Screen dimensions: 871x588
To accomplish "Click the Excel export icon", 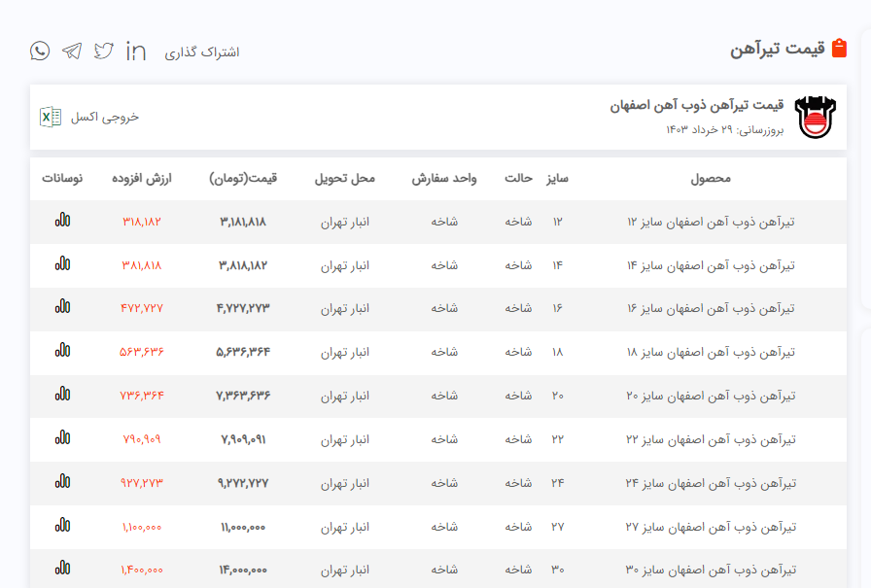I will [49, 117].
